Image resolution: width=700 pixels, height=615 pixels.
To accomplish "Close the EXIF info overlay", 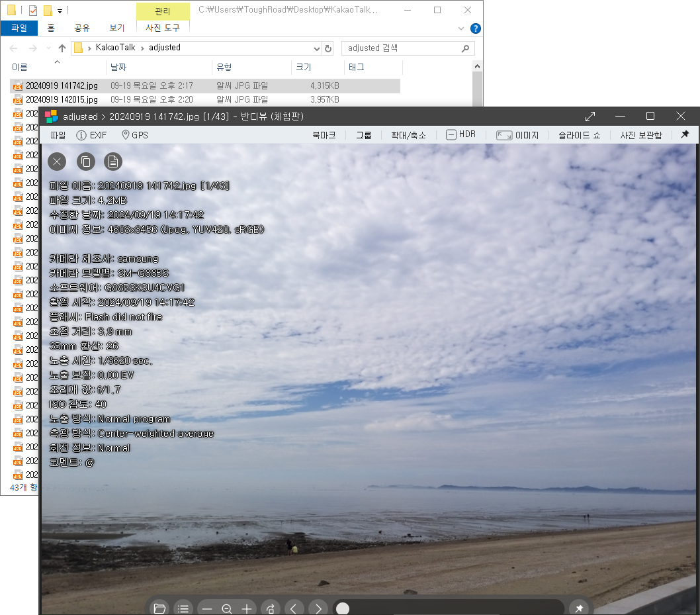I will click(57, 162).
